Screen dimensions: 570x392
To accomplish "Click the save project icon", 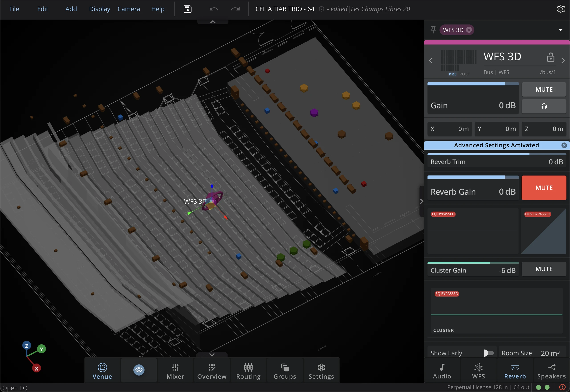I will pyautogui.click(x=187, y=9).
